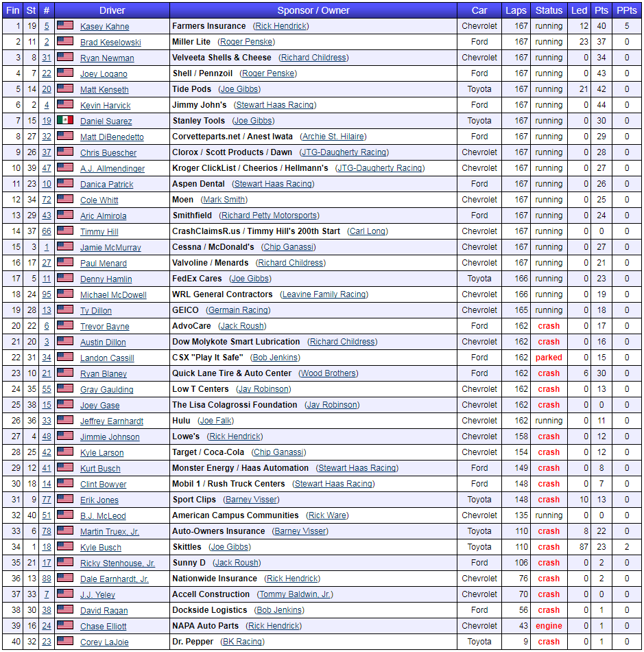Open JTG-Daugherty Racing link in Clorox row

coord(344,152)
